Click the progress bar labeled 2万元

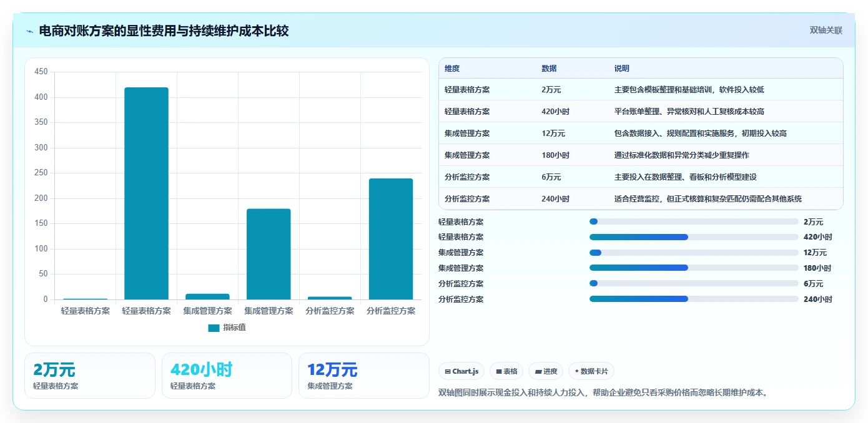coord(694,221)
